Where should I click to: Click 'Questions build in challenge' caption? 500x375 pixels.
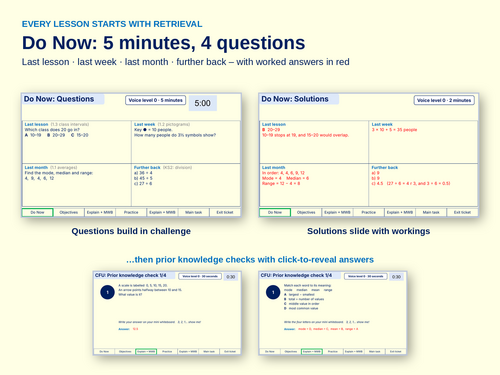(x=131, y=231)
